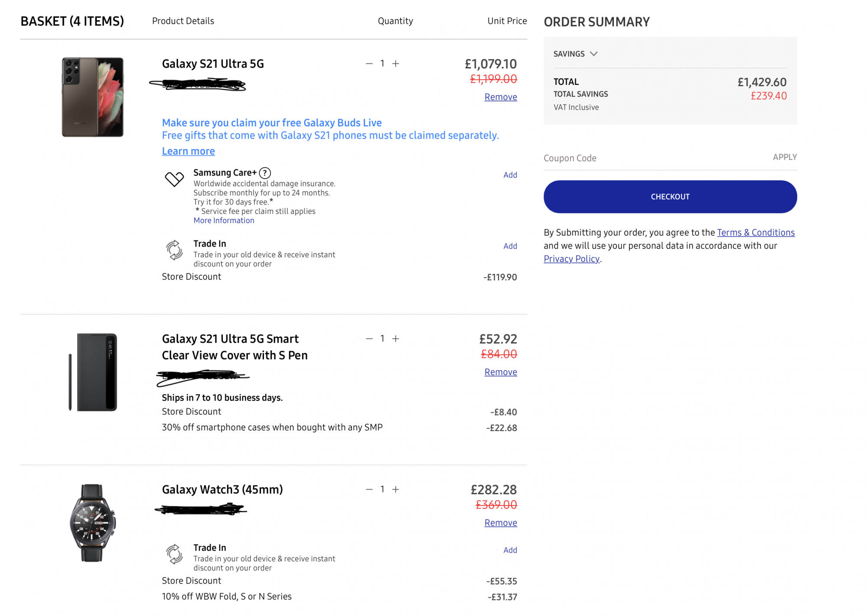Click minus icon for Smart Clear View Cover
867x616 pixels.
369,339
